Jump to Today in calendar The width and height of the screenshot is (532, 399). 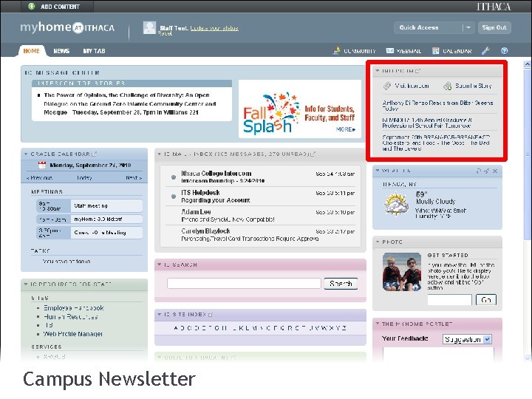pyautogui.click(x=84, y=178)
